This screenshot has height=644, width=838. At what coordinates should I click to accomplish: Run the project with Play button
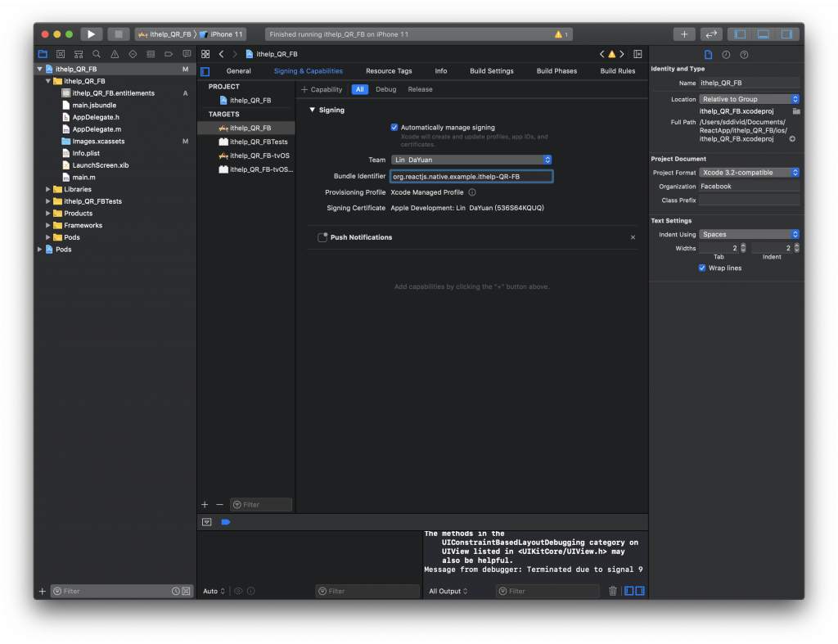tap(92, 34)
